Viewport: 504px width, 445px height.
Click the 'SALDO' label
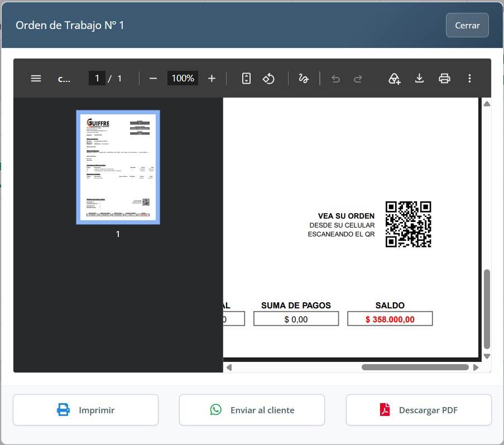click(390, 306)
